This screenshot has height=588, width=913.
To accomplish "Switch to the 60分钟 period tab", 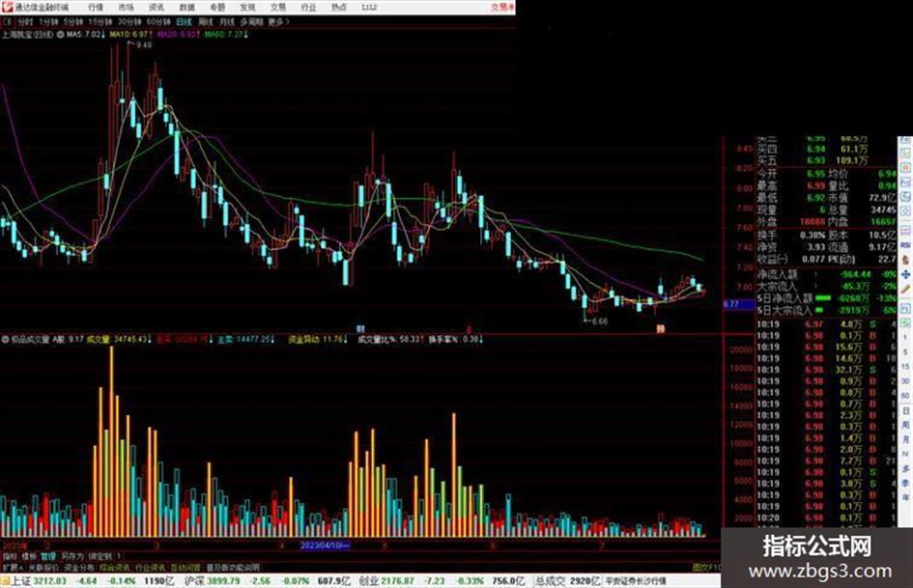I will click(x=158, y=22).
